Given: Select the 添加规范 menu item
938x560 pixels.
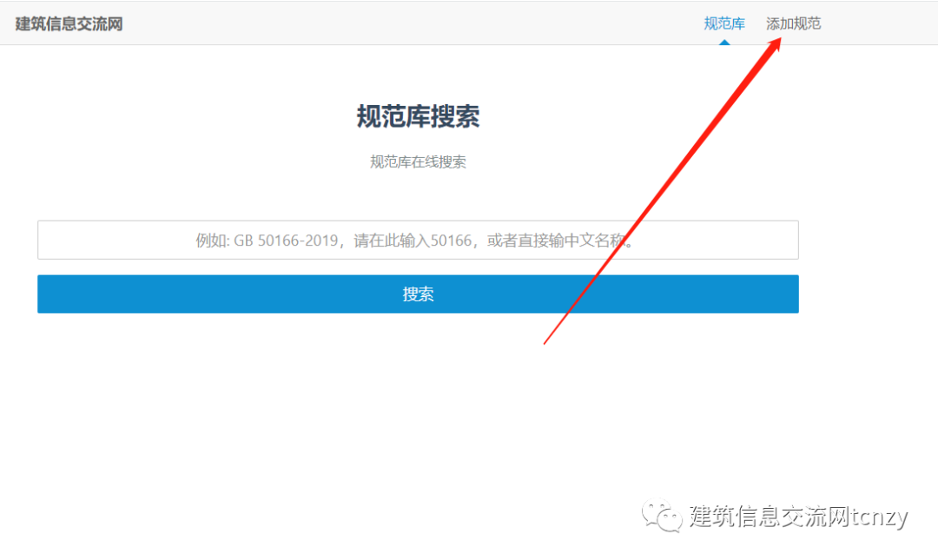Looking at the screenshot, I should [792, 23].
